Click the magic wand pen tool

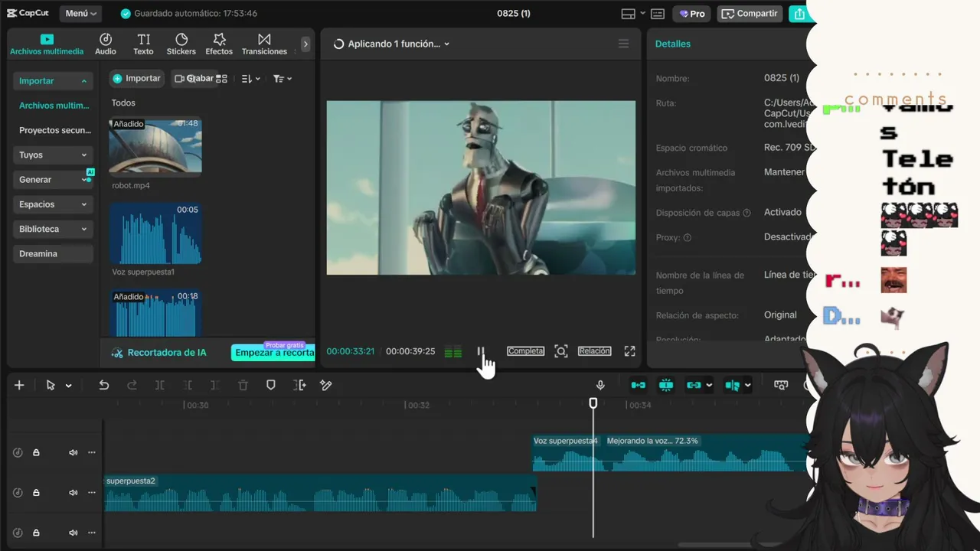tap(326, 385)
